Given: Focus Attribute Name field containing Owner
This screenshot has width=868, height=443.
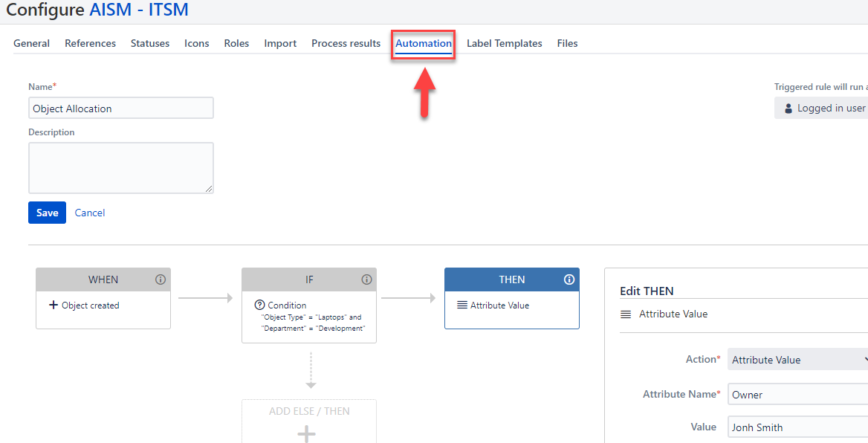Looking at the screenshot, I should point(797,394).
